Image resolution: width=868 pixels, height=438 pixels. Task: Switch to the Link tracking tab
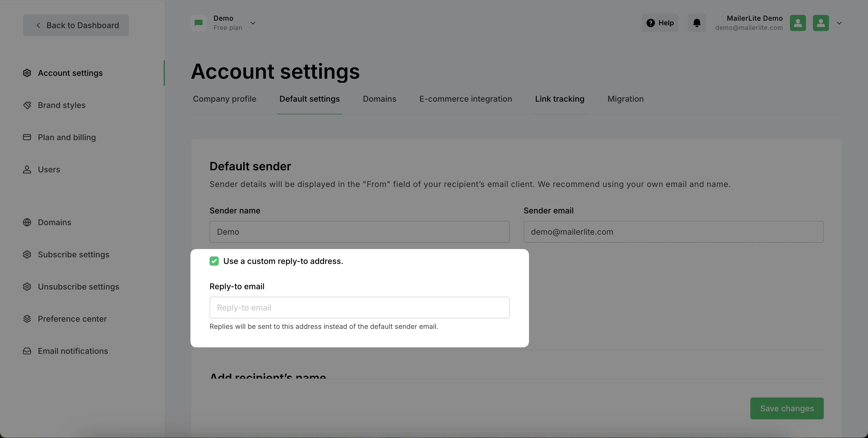pyautogui.click(x=560, y=99)
